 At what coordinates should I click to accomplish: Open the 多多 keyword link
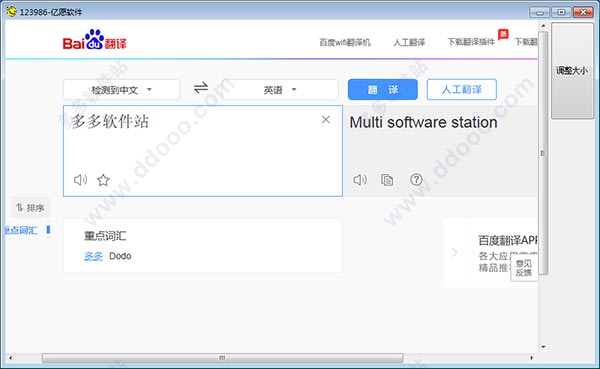point(93,256)
